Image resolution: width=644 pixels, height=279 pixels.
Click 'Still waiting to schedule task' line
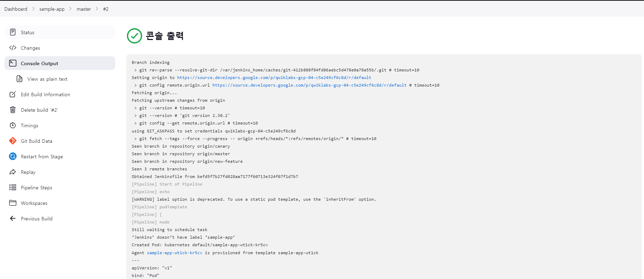coord(170,230)
